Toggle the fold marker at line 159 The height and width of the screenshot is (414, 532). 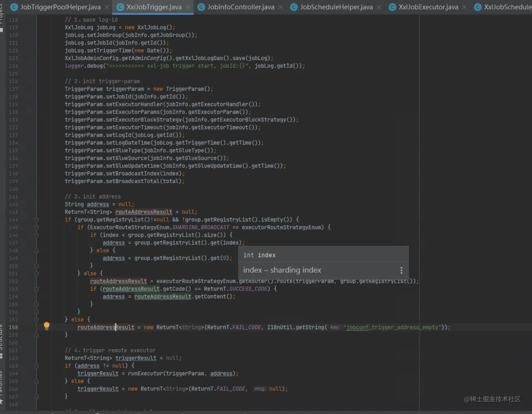click(36, 335)
